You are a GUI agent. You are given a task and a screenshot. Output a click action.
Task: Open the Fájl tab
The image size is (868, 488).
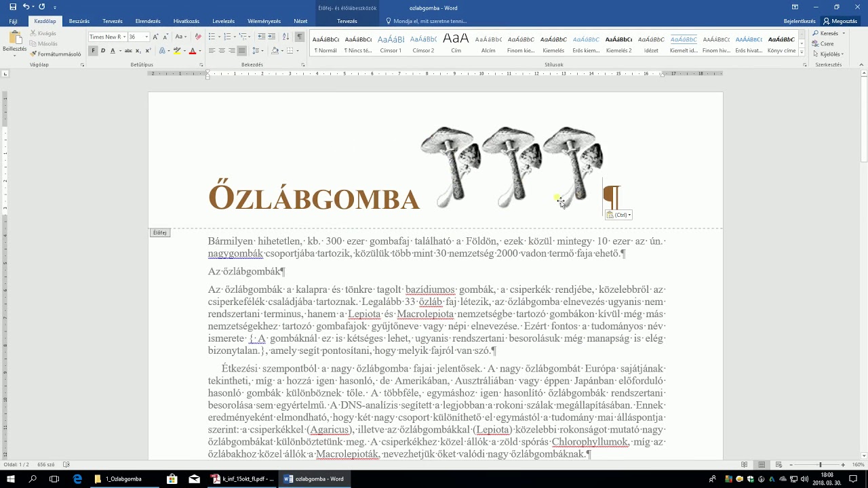[x=13, y=21]
